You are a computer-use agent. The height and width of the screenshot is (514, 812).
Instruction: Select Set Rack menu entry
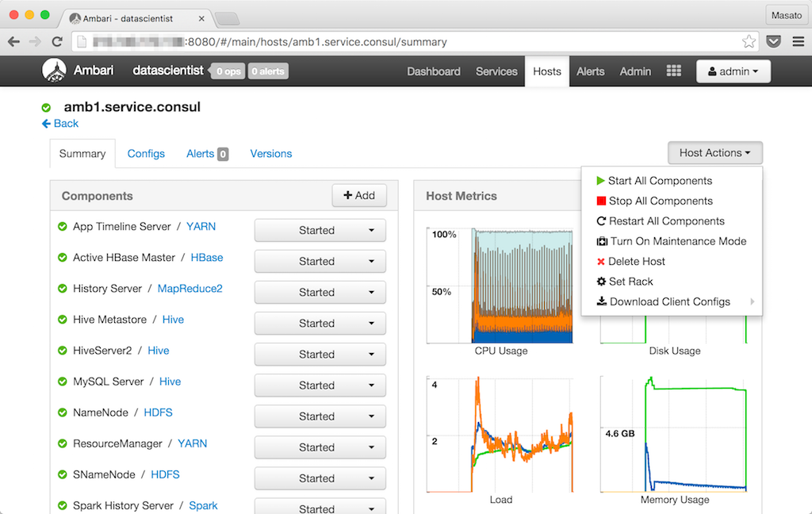672,282
